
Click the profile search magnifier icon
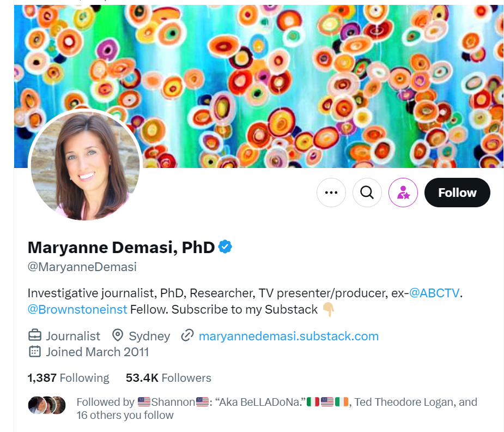367,193
